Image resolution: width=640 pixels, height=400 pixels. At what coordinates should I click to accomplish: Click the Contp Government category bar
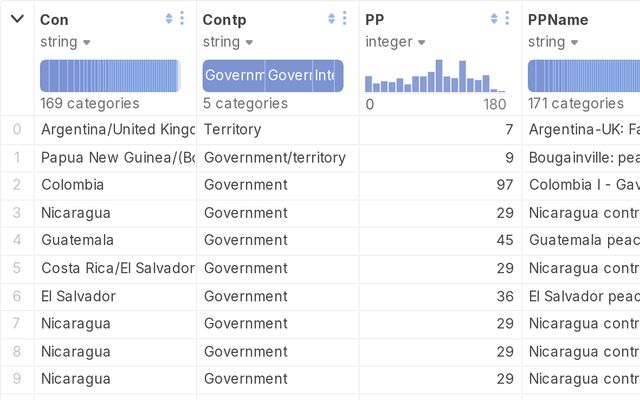(x=234, y=76)
